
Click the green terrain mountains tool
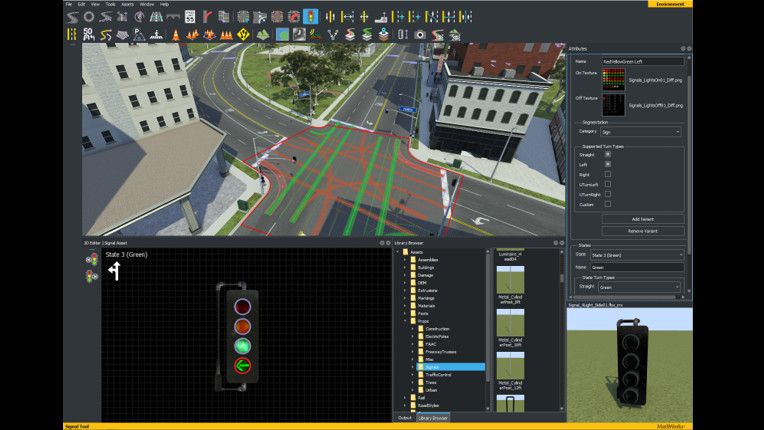click(x=263, y=35)
